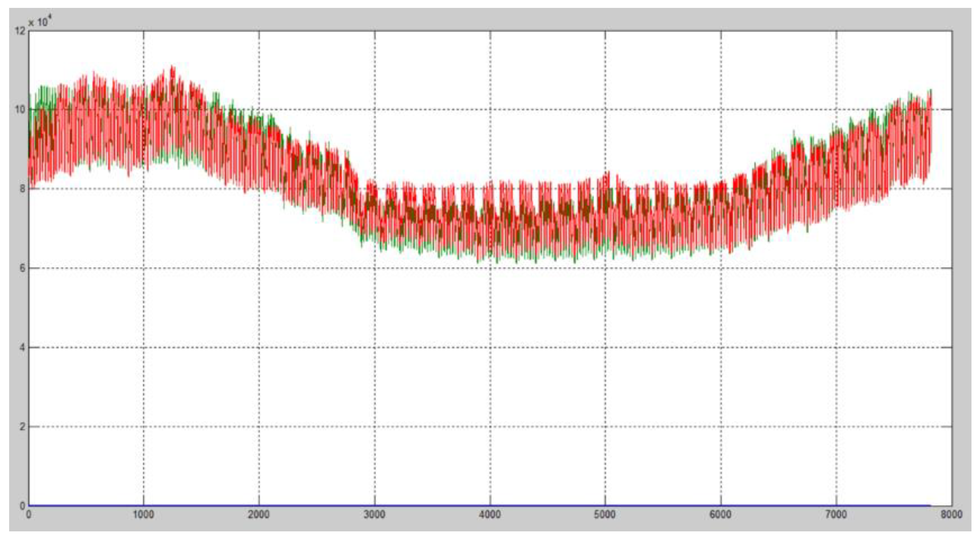Click the y-axis tick label 6

pyautogui.click(x=22, y=268)
